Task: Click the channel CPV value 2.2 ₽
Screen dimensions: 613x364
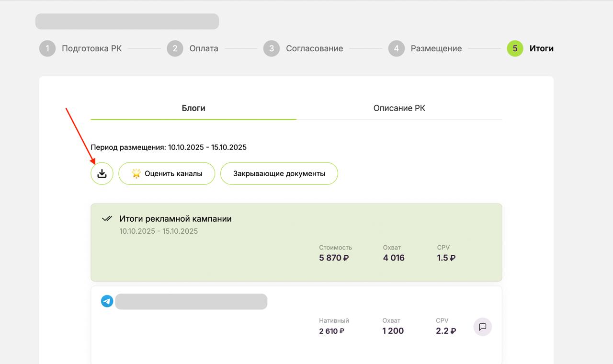Action: point(445,331)
